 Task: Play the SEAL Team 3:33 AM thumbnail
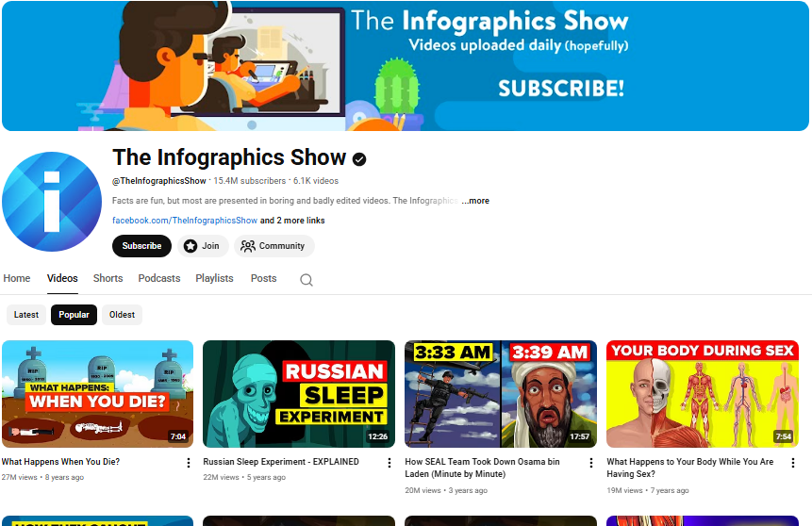coord(500,394)
